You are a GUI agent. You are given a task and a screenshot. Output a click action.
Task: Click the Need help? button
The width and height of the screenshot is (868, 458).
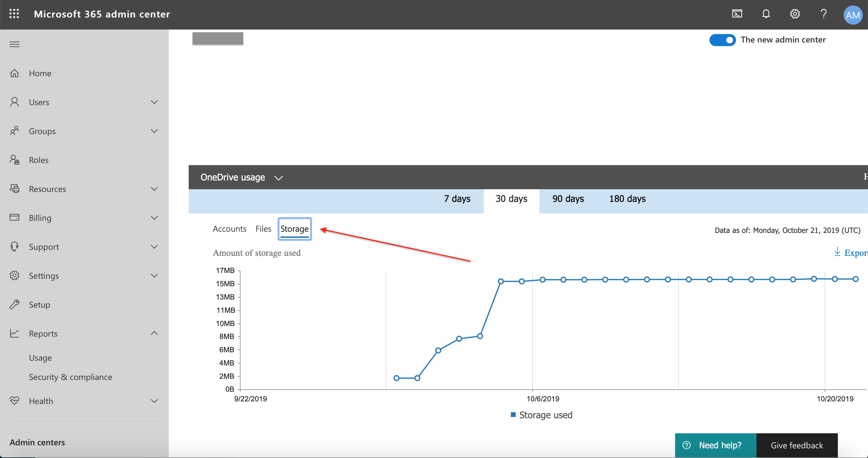(x=715, y=445)
